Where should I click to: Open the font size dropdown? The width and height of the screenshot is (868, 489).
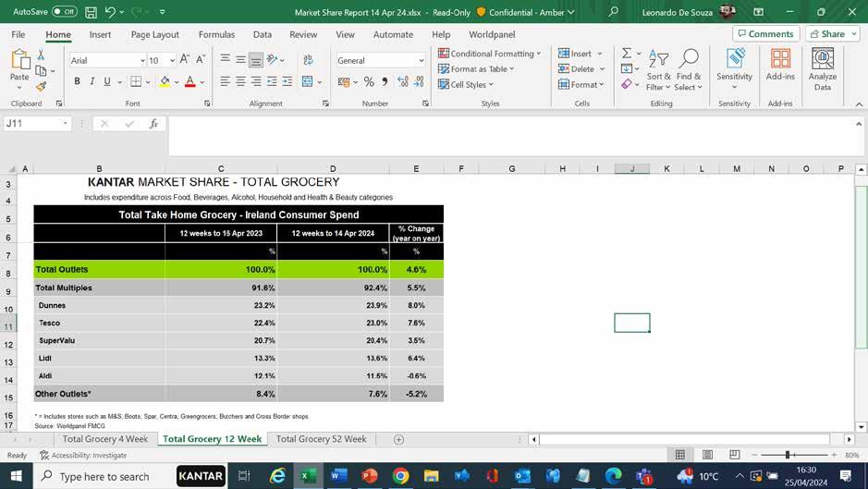point(172,60)
